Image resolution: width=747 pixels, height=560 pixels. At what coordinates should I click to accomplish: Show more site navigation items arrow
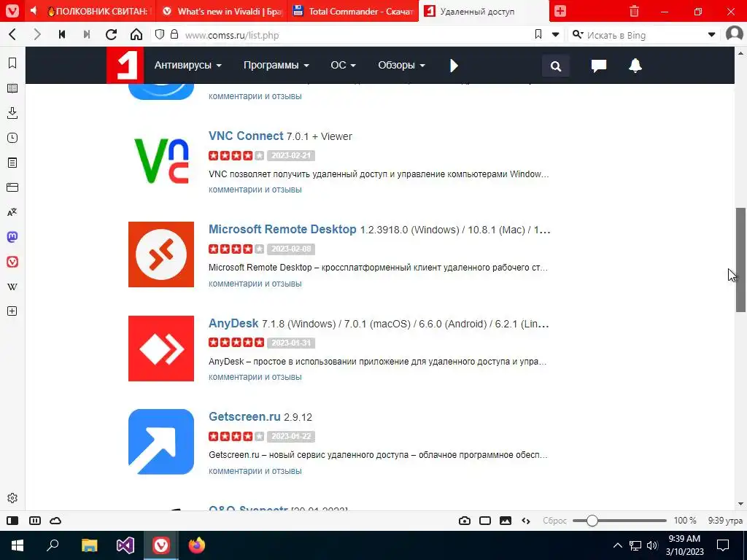pyautogui.click(x=454, y=66)
